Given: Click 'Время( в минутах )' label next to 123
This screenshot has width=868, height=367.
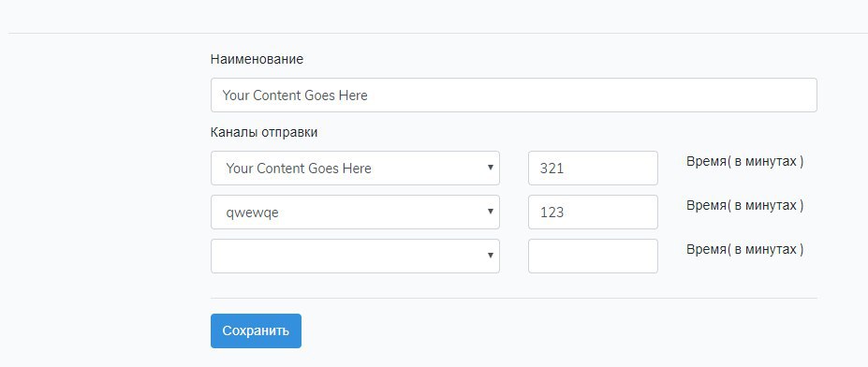Looking at the screenshot, I should point(744,205).
